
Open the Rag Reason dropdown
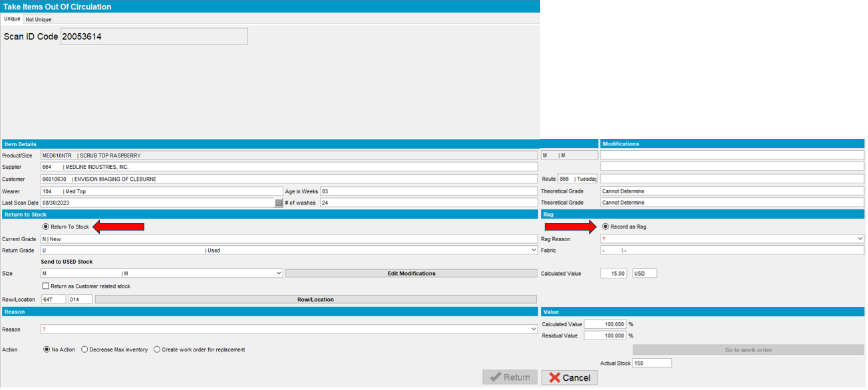point(860,239)
